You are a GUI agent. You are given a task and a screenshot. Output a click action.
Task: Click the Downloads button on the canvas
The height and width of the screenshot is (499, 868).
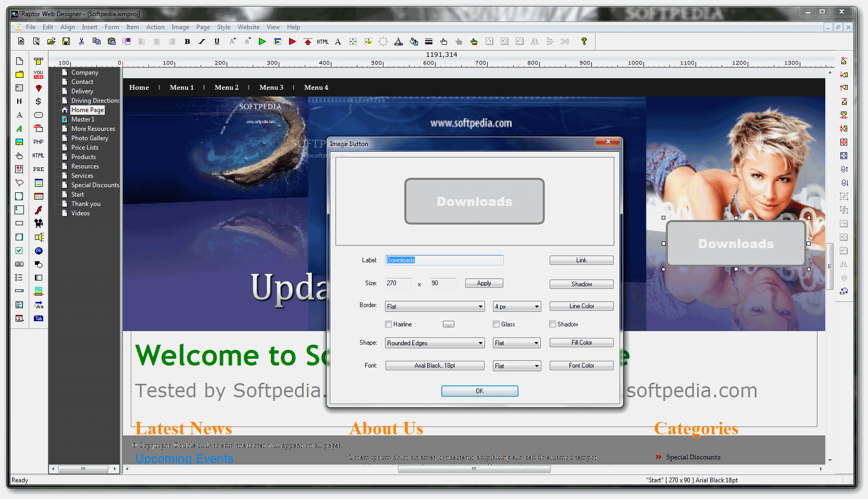(736, 244)
